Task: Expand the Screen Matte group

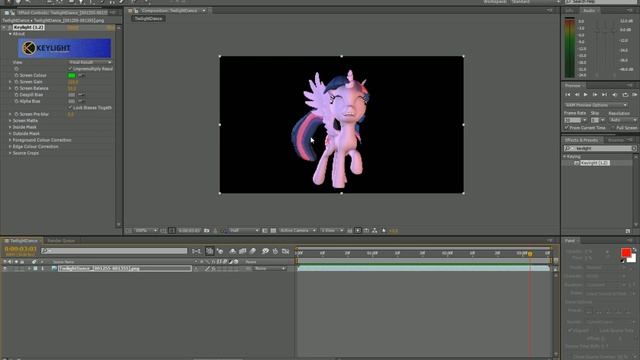Action: point(10,121)
